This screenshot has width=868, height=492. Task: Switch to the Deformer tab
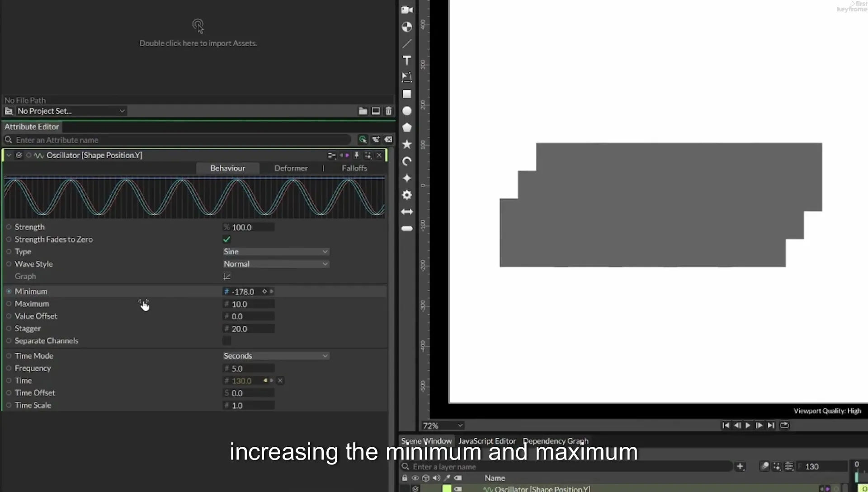click(291, 168)
